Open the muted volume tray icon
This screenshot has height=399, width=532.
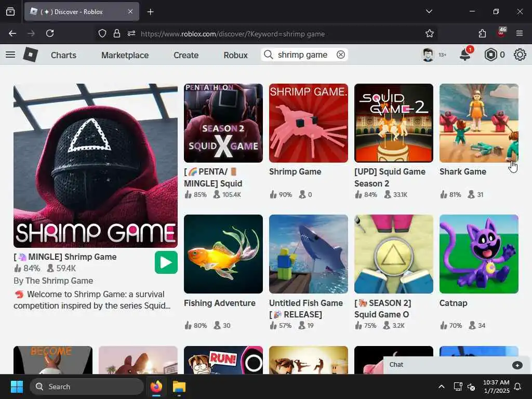click(x=471, y=387)
